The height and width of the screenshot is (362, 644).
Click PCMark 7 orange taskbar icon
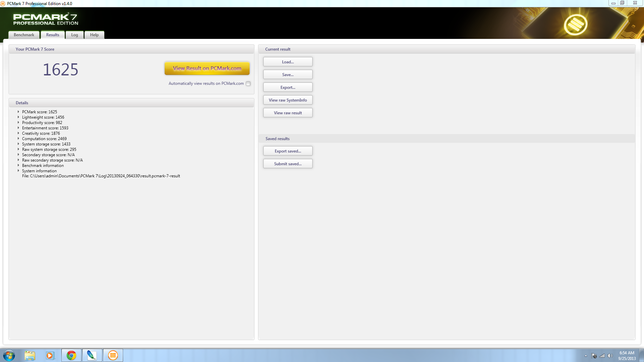pyautogui.click(x=113, y=355)
